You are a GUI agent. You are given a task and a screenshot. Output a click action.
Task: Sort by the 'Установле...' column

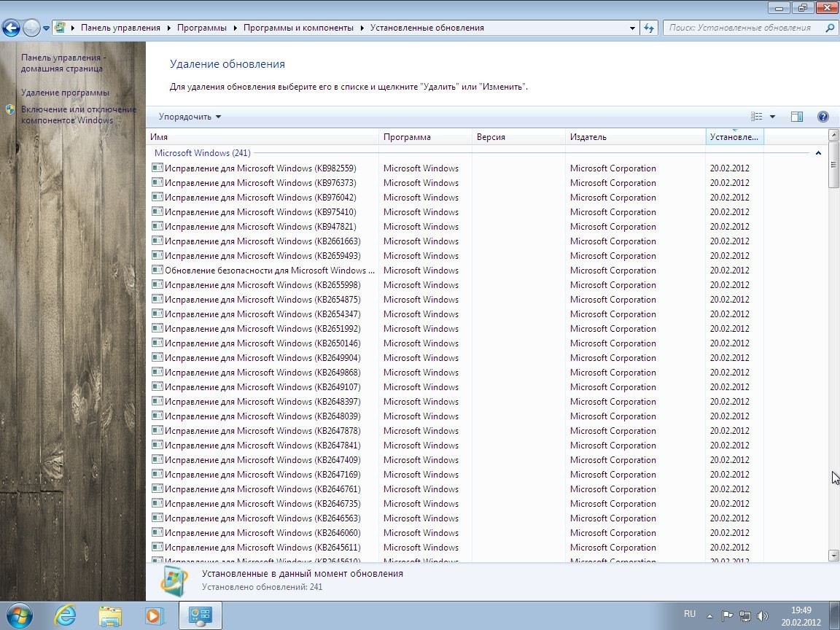pyautogui.click(x=734, y=137)
